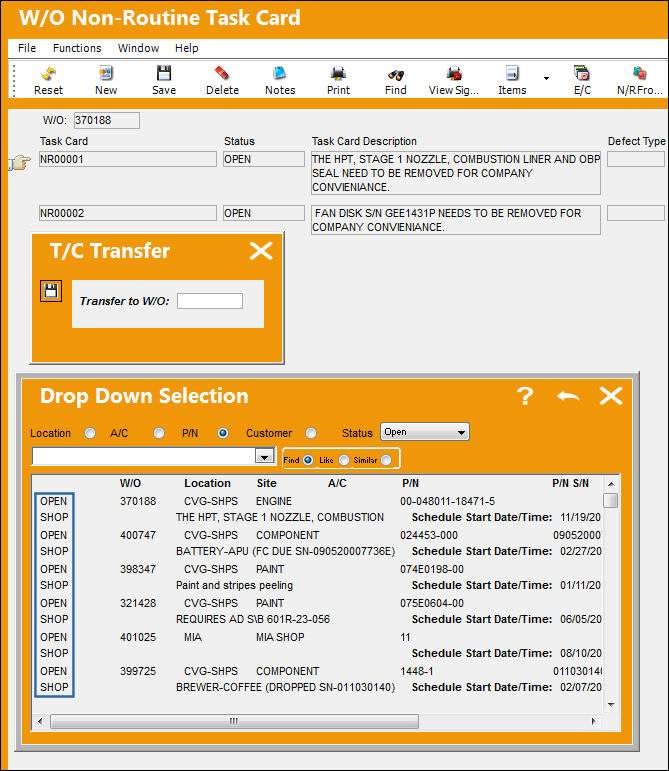Click the back arrow in Drop Down Selection
This screenshot has height=771, width=669.
click(568, 396)
